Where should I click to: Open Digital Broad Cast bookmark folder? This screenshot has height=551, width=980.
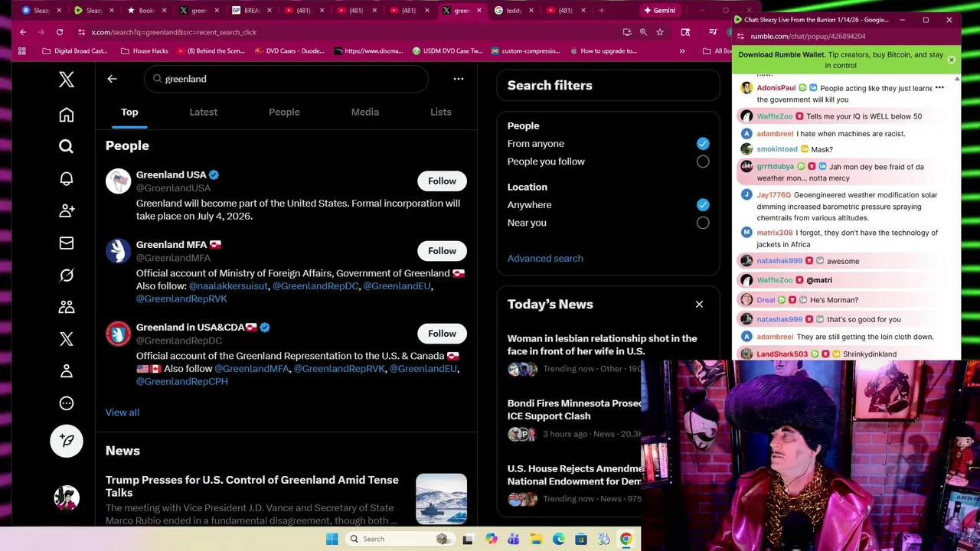point(75,51)
